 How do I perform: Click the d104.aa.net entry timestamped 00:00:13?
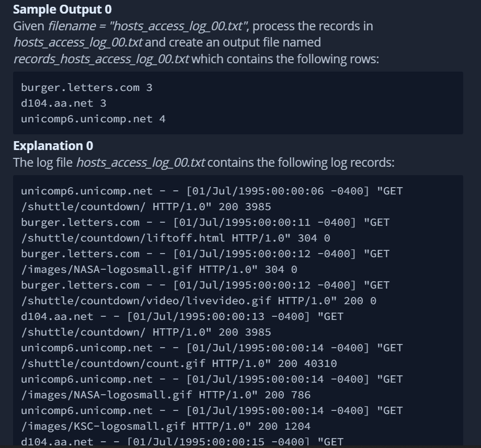point(182,316)
